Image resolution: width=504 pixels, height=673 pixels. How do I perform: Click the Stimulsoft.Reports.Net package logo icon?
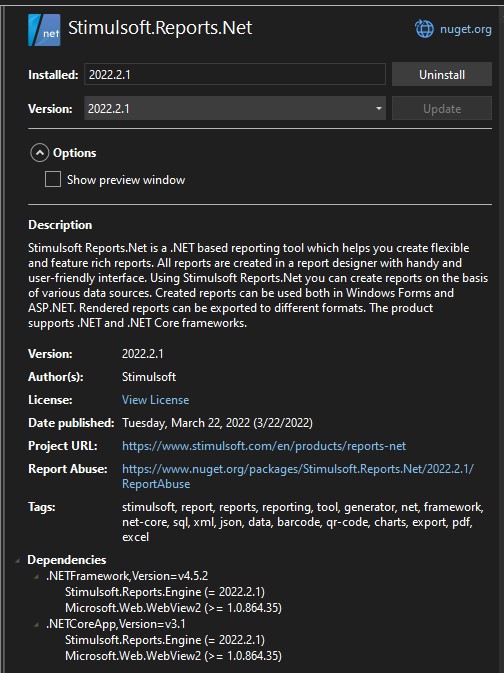click(x=44, y=30)
